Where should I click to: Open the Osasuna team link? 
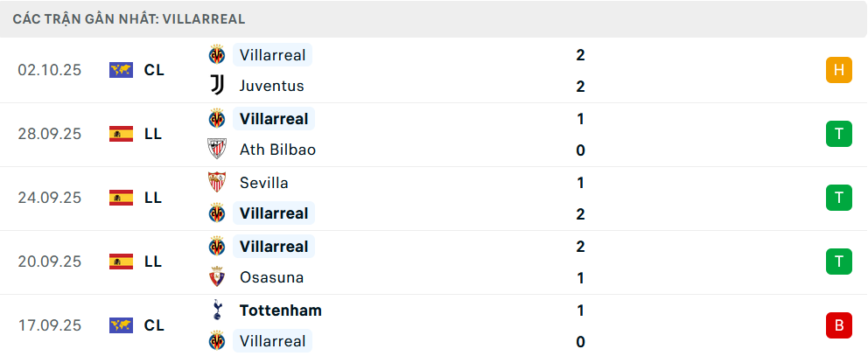pyautogui.click(x=271, y=277)
